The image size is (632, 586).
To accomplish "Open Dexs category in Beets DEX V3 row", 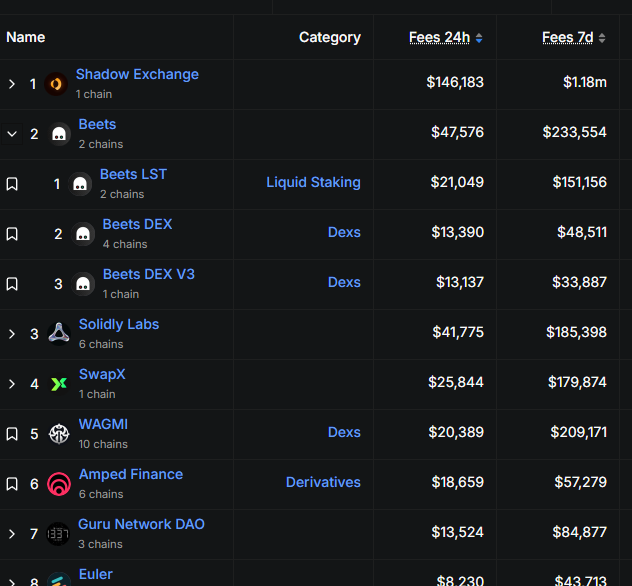I will click(x=344, y=282).
